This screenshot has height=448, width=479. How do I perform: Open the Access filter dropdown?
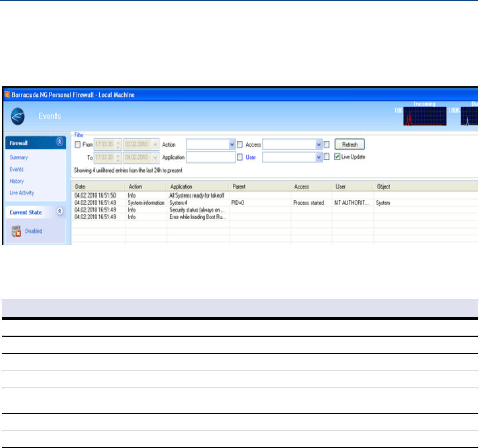pyautogui.click(x=319, y=144)
